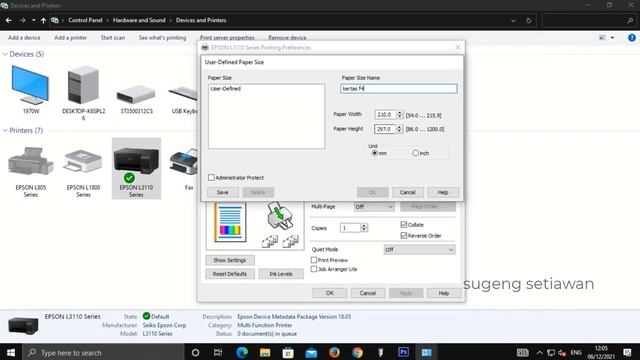The width and height of the screenshot is (640, 360).
Task: Go back in Explorer navigation
Action: [x=8, y=20]
